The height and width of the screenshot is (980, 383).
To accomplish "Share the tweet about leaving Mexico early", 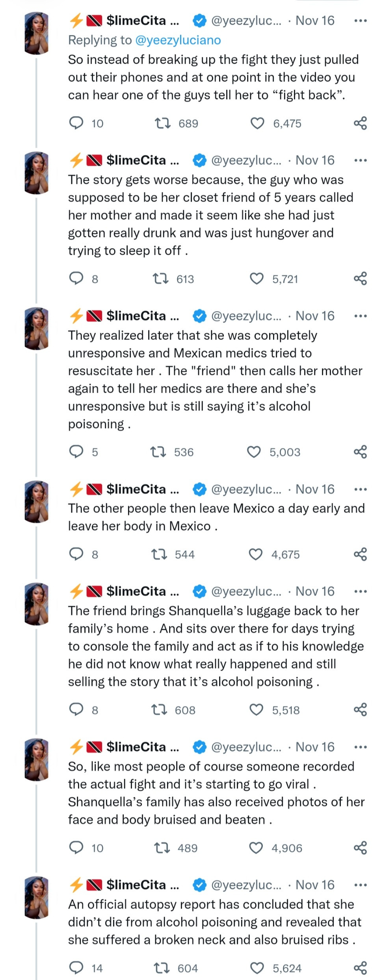I will 360,554.
